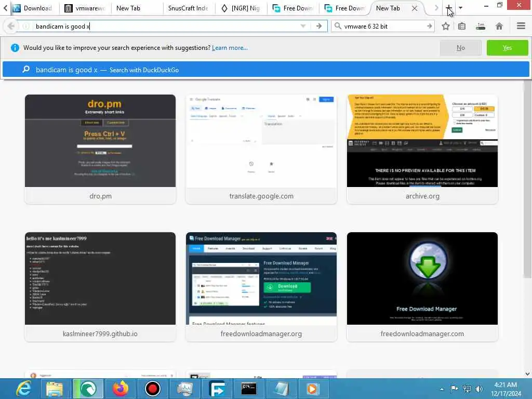Image resolution: width=532 pixels, height=399 pixels.
Task: Launch Internet Explorer from taskbar
Action: (24, 389)
